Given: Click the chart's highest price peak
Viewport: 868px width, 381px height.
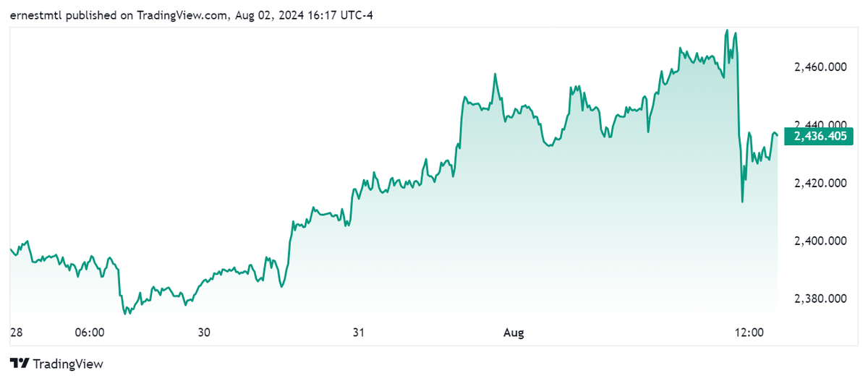Looking at the screenshot, I should (727, 30).
